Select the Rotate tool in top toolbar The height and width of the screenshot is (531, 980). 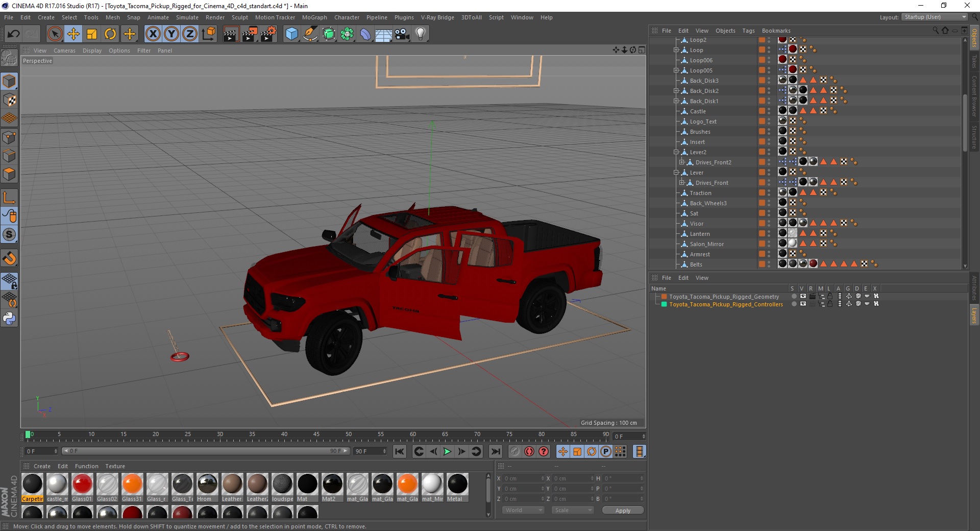point(110,34)
